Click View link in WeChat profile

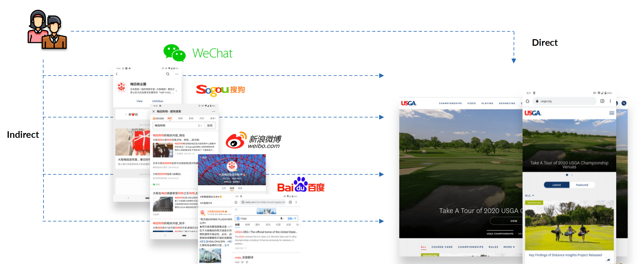(140, 101)
